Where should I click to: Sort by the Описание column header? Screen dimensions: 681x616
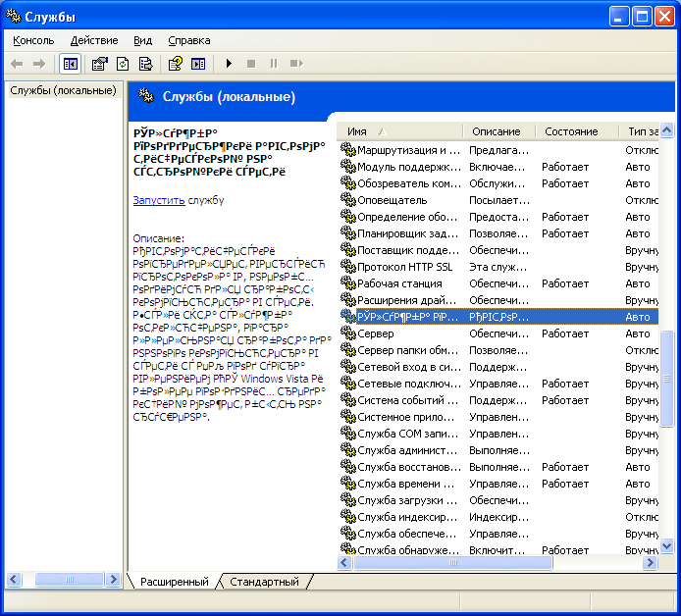(x=498, y=131)
